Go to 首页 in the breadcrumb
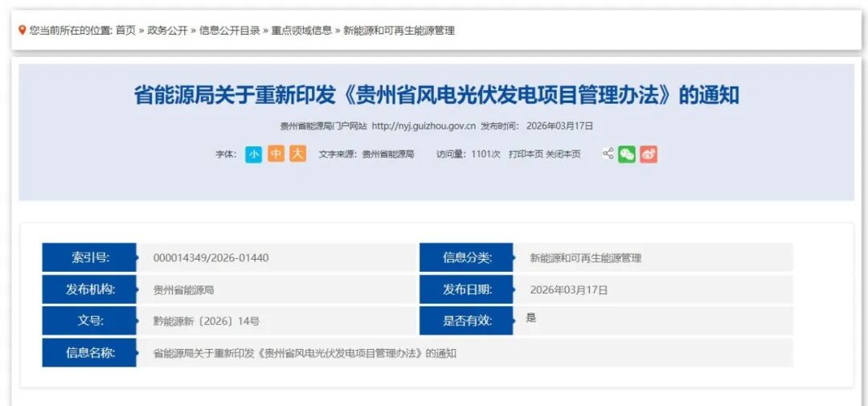 (x=125, y=31)
